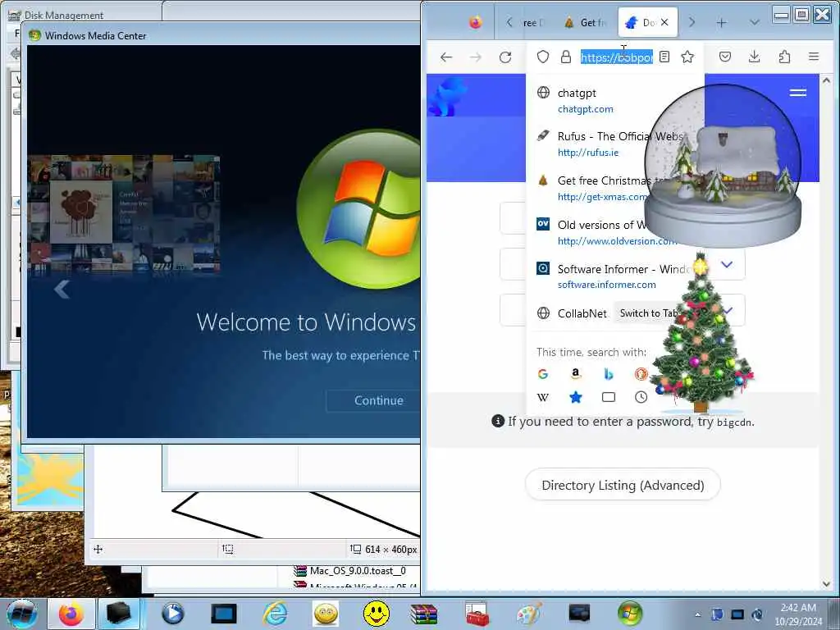Screen dimensions: 840x630
Task: Open Firefox View from the tab bar
Action: coord(475,22)
